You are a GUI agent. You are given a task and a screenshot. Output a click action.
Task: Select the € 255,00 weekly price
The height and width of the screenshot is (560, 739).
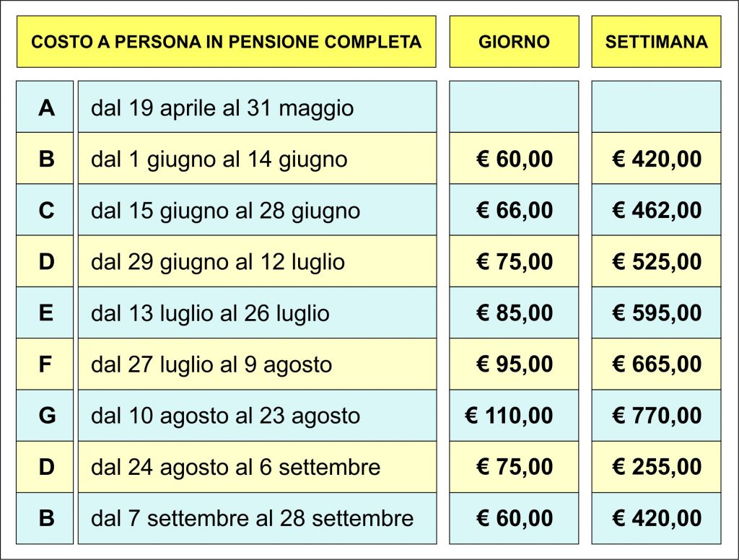pyautogui.click(x=656, y=467)
